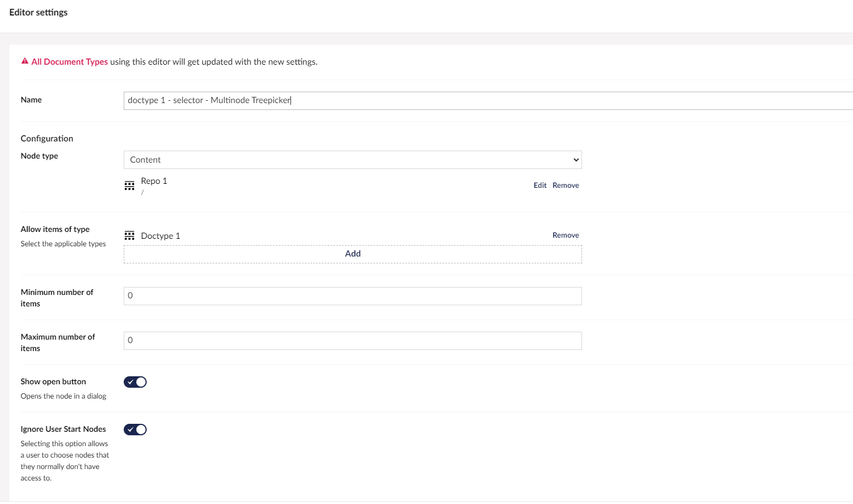
Task: Remove the Repo 1 start node
Action: tap(565, 185)
